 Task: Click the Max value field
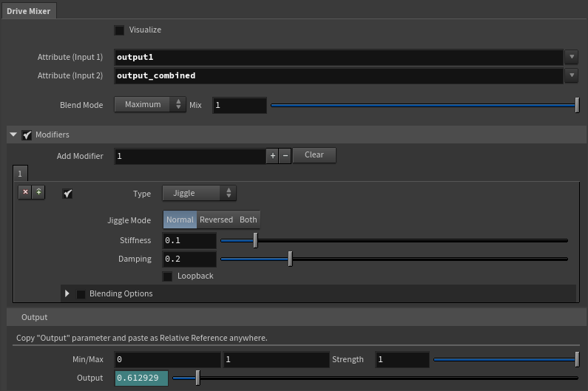[x=276, y=359]
